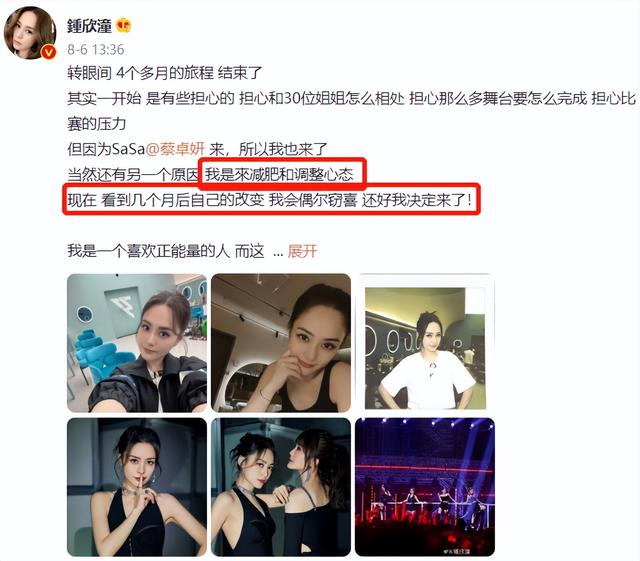640x561 pixels.
Task: Open the finger-on-lips black dress photo
Action: point(137,487)
